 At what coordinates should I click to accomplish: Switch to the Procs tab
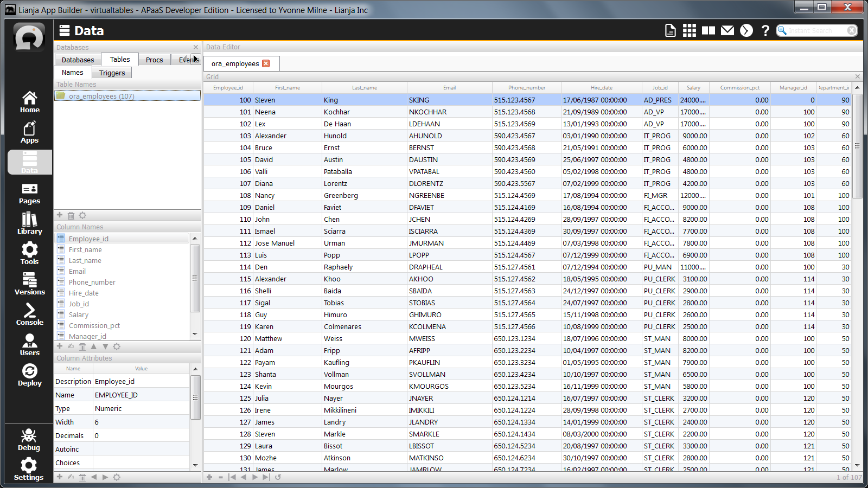tap(154, 60)
